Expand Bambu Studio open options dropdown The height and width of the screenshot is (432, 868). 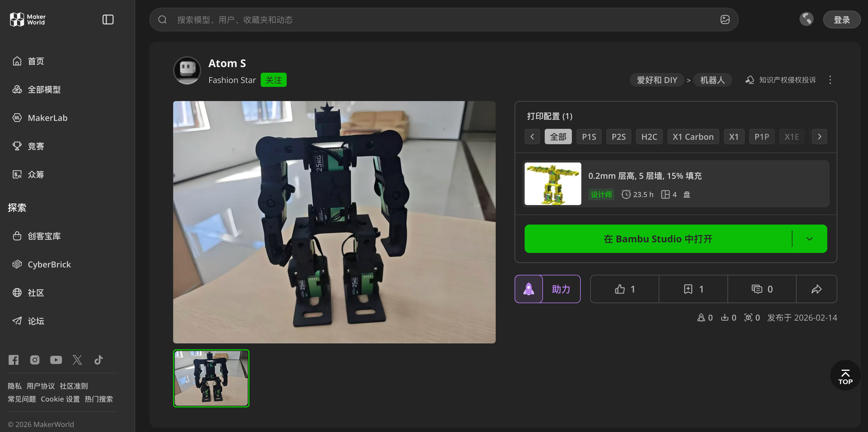pyautogui.click(x=809, y=239)
